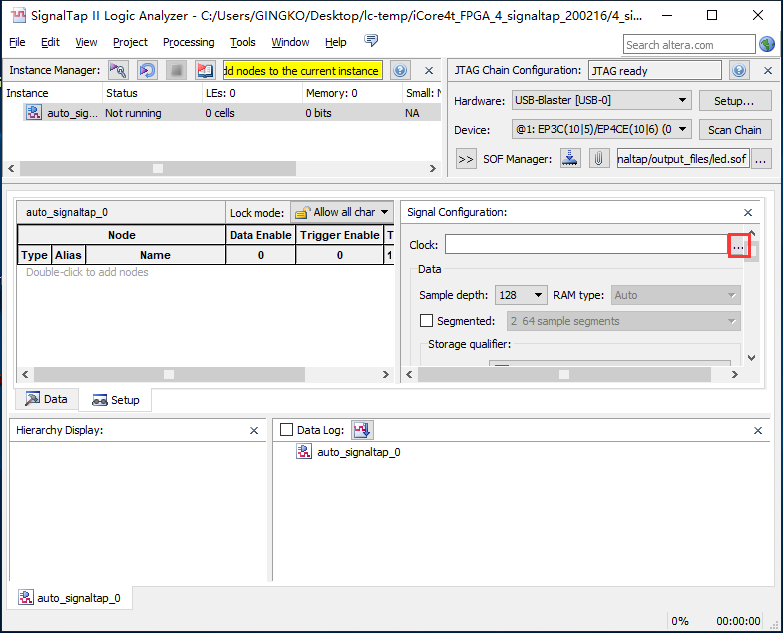Enable the Segmented checkbox
This screenshot has height=633, width=783.
pos(427,321)
